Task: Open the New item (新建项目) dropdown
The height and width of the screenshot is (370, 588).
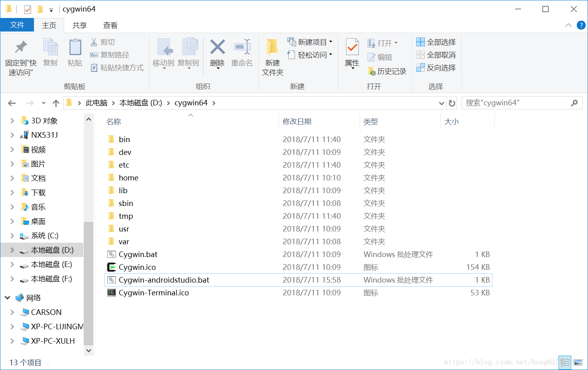Action: point(310,42)
